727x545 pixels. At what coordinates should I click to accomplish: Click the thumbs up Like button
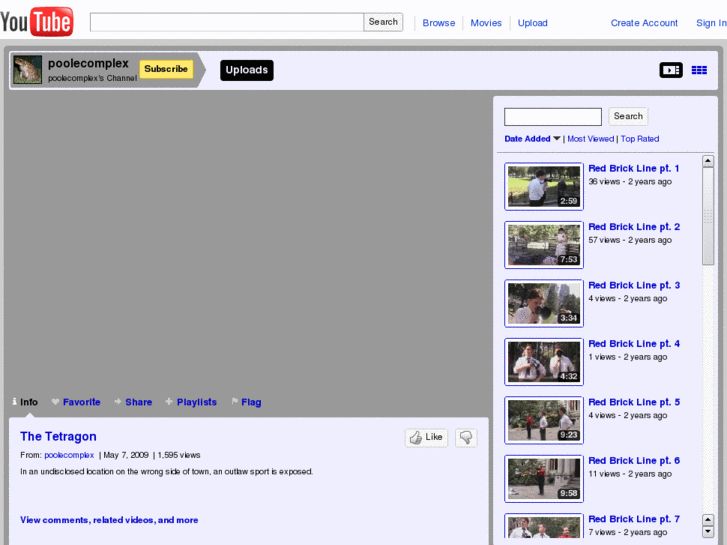(x=426, y=437)
